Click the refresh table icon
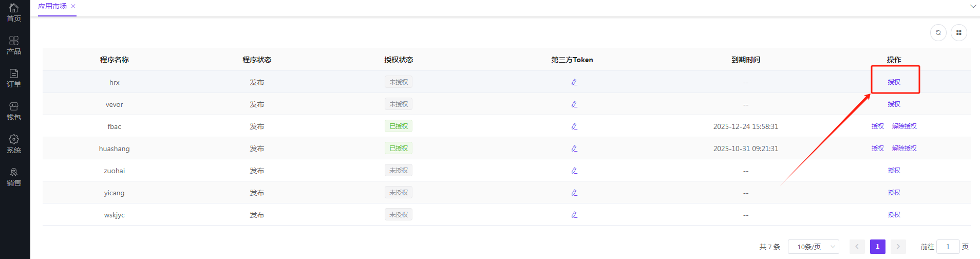 click(938, 33)
